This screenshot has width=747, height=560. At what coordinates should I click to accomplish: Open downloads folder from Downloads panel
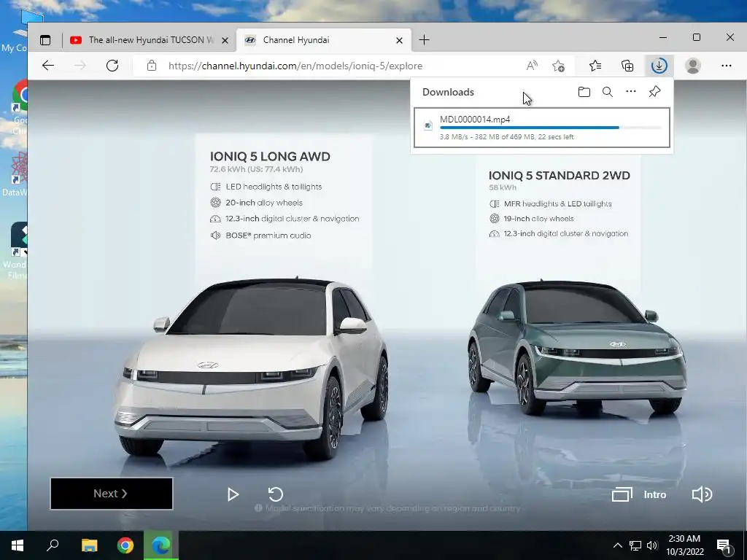pyautogui.click(x=584, y=92)
